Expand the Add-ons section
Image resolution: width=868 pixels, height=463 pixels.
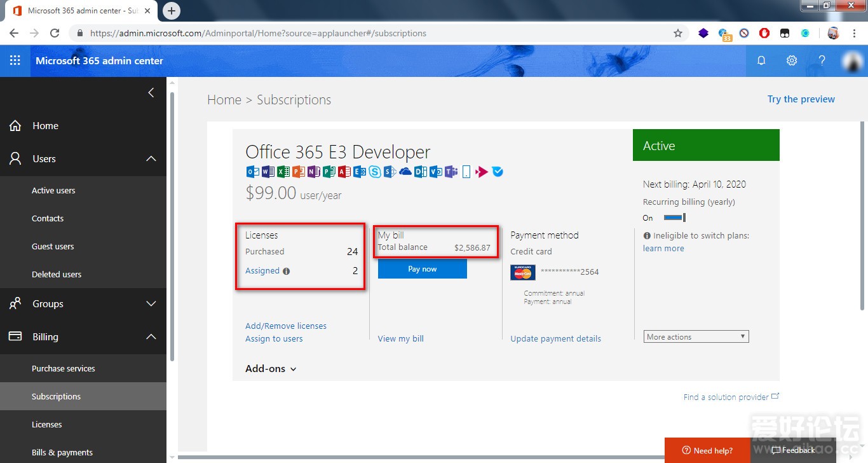point(271,368)
